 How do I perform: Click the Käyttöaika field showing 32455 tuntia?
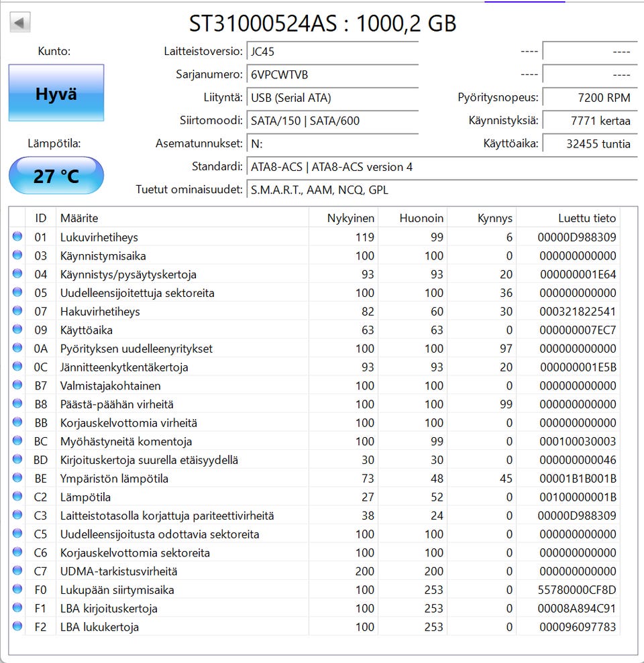590,144
